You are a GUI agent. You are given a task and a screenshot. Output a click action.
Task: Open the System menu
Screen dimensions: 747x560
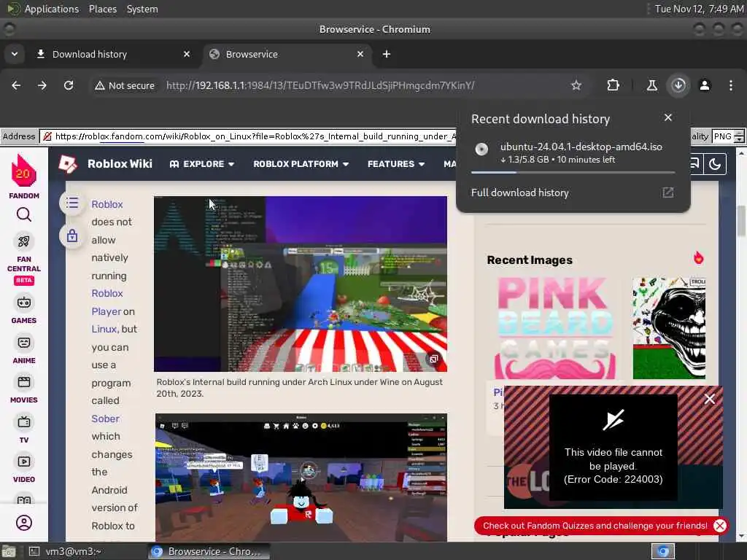pyautogui.click(x=142, y=9)
